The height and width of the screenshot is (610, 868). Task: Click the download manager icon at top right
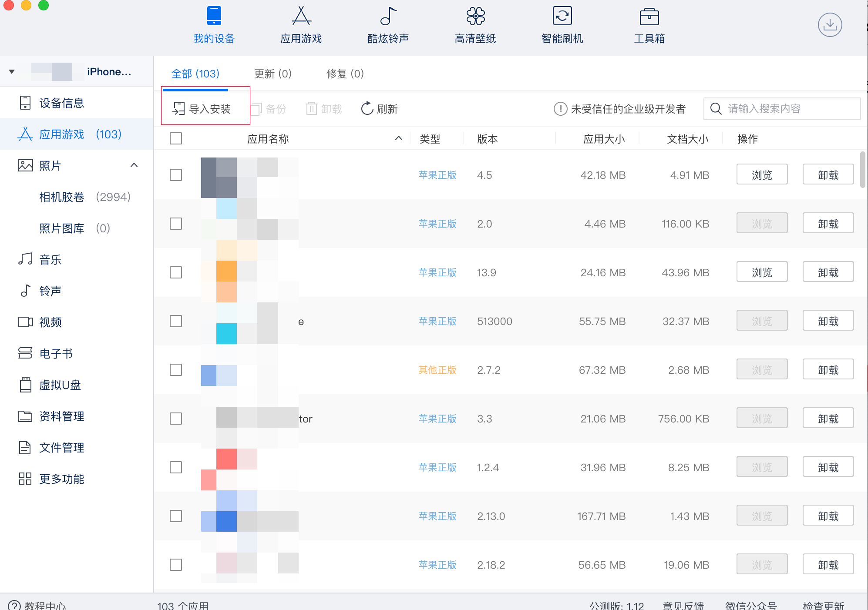pos(830,25)
